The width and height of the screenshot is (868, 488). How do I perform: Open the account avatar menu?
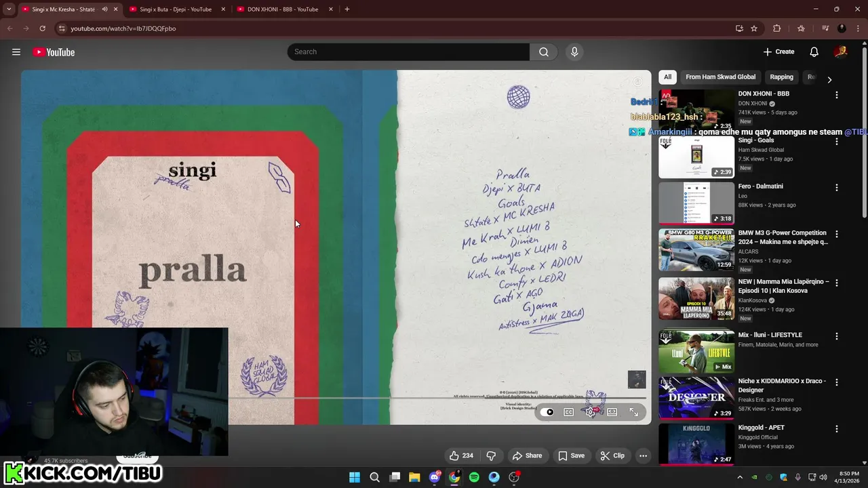pos(841,52)
